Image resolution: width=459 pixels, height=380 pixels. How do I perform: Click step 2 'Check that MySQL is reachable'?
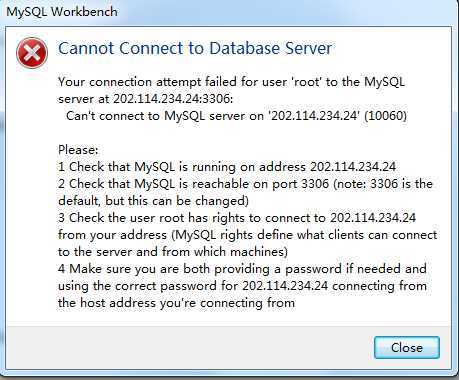(x=245, y=184)
